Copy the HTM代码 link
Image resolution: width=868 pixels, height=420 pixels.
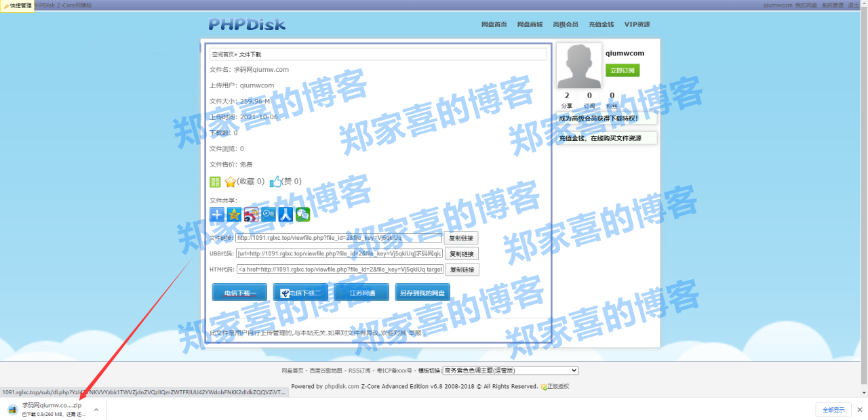461,270
